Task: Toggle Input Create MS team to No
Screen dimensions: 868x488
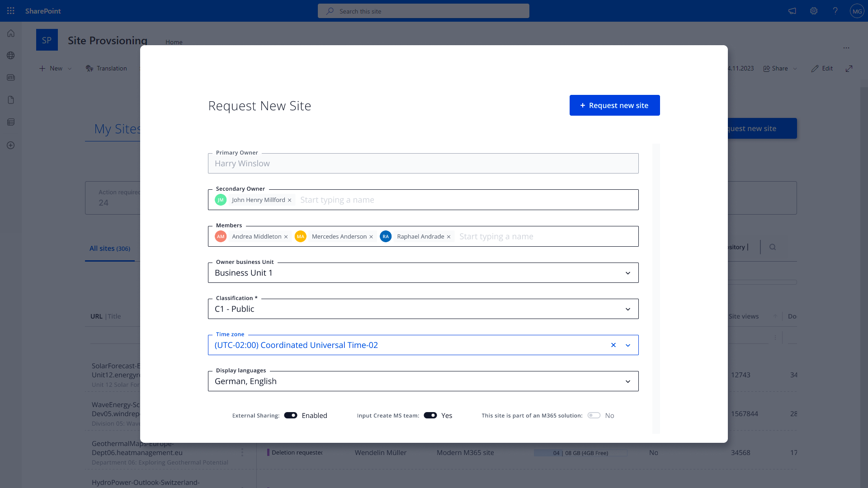Action: pos(430,415)
